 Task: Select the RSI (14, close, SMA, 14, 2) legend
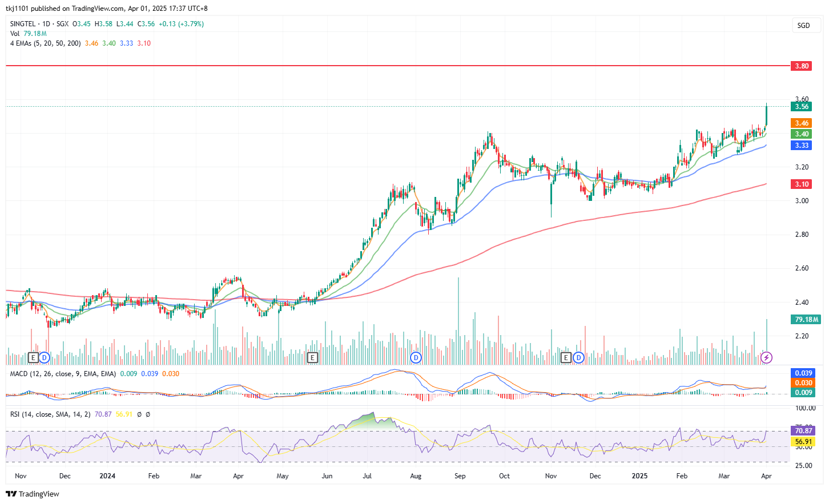click(x=50, y=414)
